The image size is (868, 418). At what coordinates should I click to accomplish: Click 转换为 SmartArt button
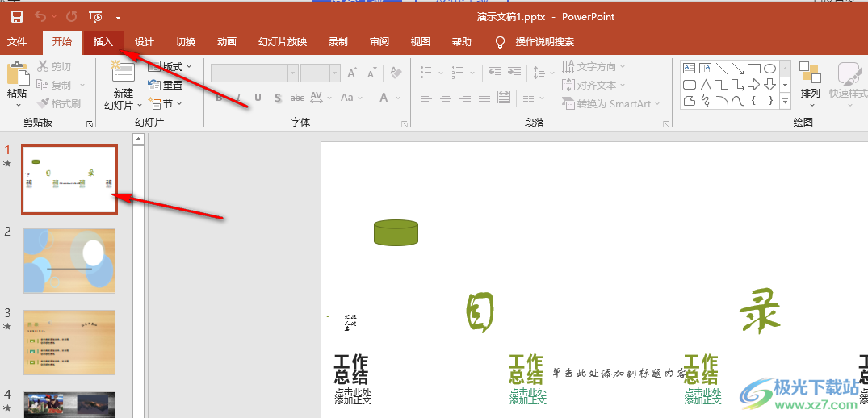tap(610, 103)
